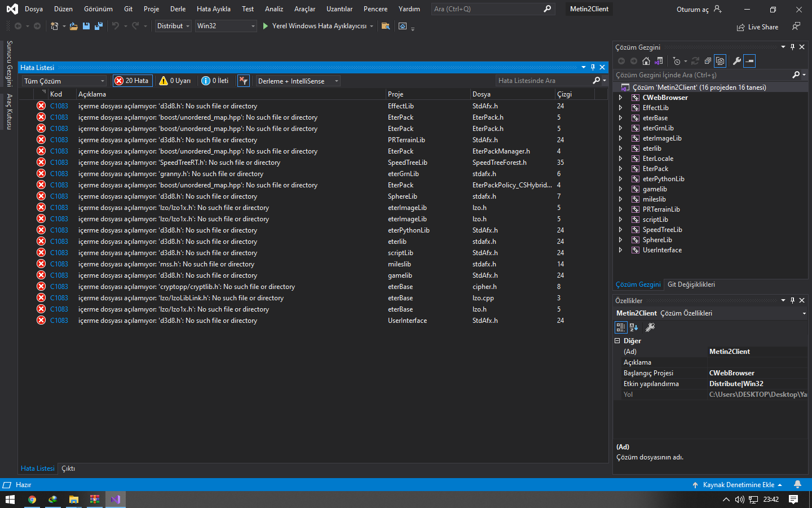Expand the CWebBrowser project node

(620, 98)
